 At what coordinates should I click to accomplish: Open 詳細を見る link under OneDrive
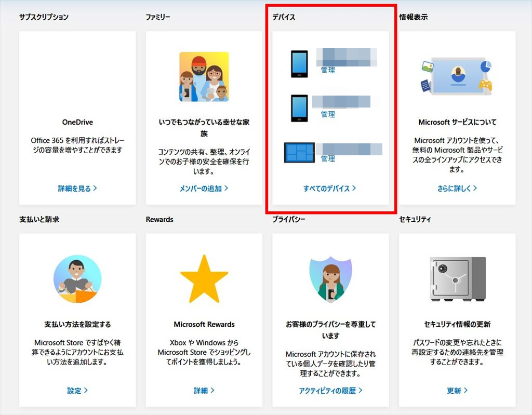tap(77, 189)
